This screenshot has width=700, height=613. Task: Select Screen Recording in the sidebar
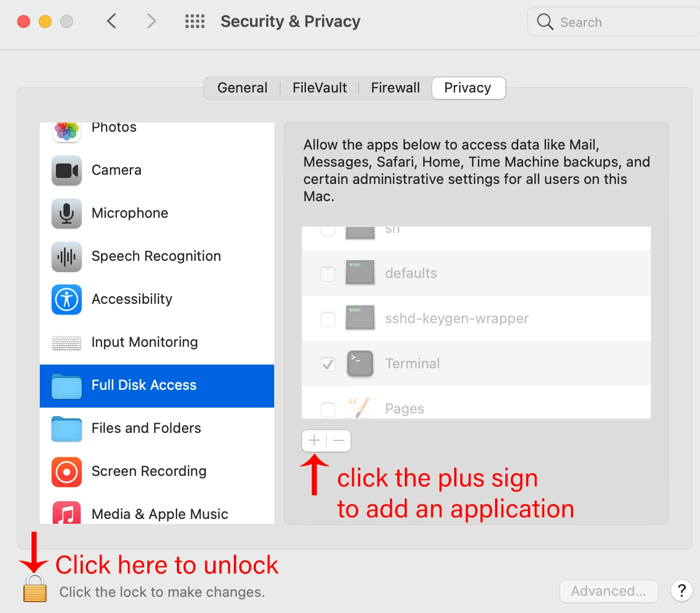(x=157, y=472)
